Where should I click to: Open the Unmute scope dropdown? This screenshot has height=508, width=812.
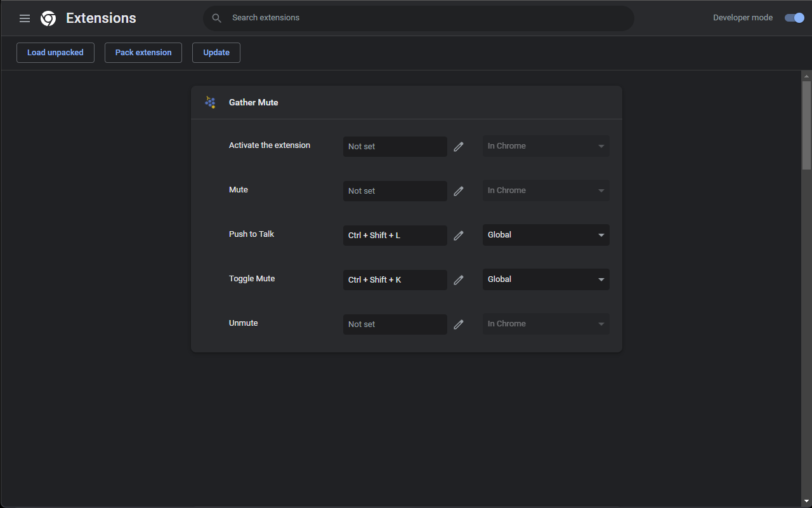click(x=546, y=324)
